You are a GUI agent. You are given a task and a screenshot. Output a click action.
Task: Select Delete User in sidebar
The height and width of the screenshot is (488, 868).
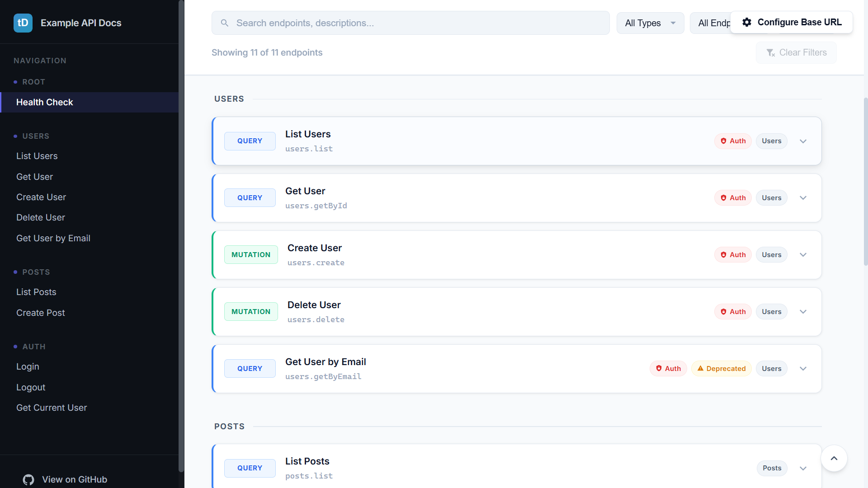[x=90, y=217]
